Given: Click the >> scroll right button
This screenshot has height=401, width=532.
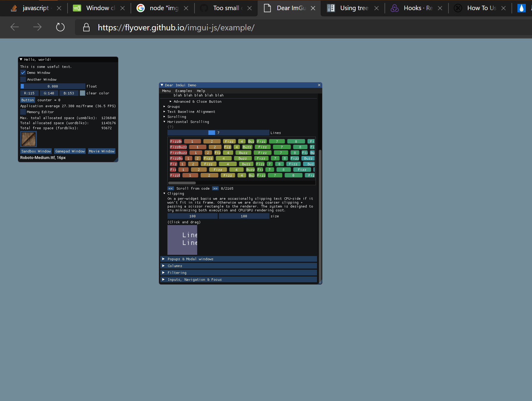Looking at the screenshot, I should 215,188.
